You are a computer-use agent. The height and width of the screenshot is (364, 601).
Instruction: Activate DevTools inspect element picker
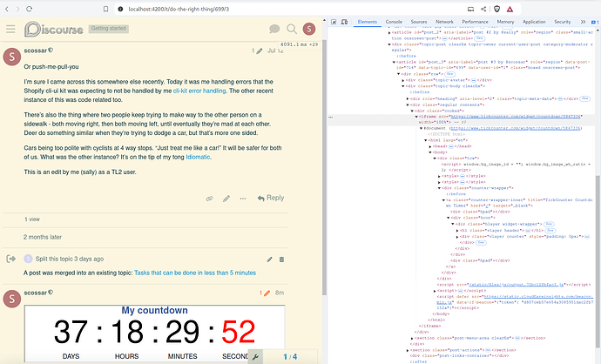334,22
